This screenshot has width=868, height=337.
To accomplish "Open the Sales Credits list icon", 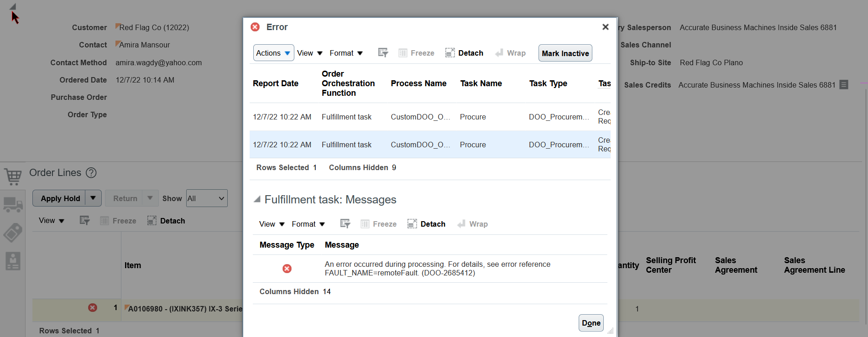I will (844, 85).
